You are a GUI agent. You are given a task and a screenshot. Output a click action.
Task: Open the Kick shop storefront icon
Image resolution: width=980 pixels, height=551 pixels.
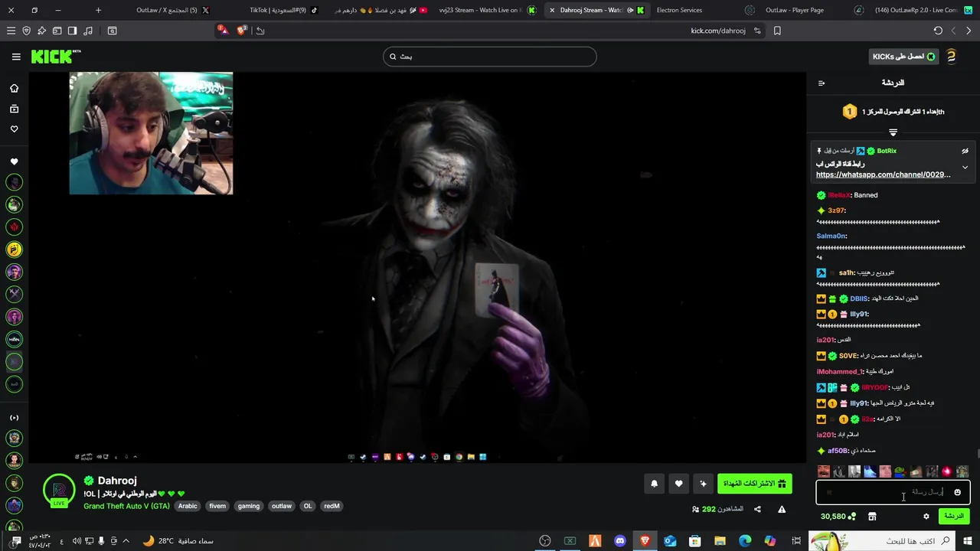[871, 517]
